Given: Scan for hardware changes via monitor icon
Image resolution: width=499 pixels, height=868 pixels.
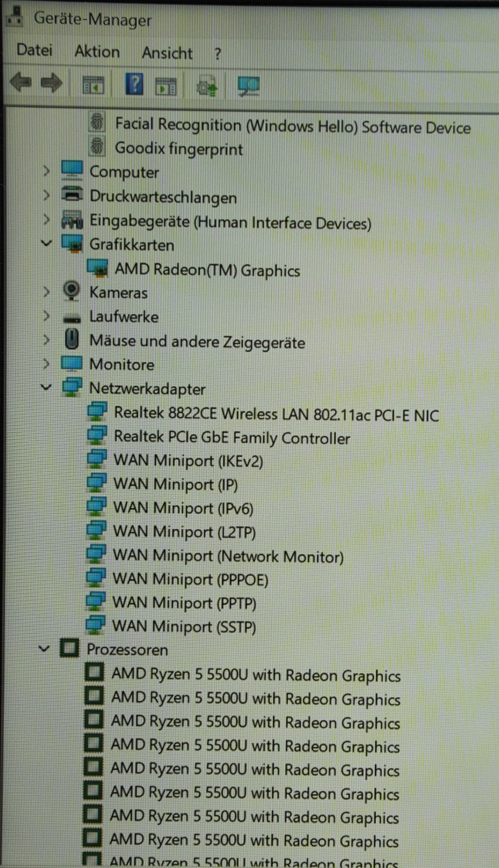Looking at the screenshot, I should pyautogui.click(x=248, y=86).
